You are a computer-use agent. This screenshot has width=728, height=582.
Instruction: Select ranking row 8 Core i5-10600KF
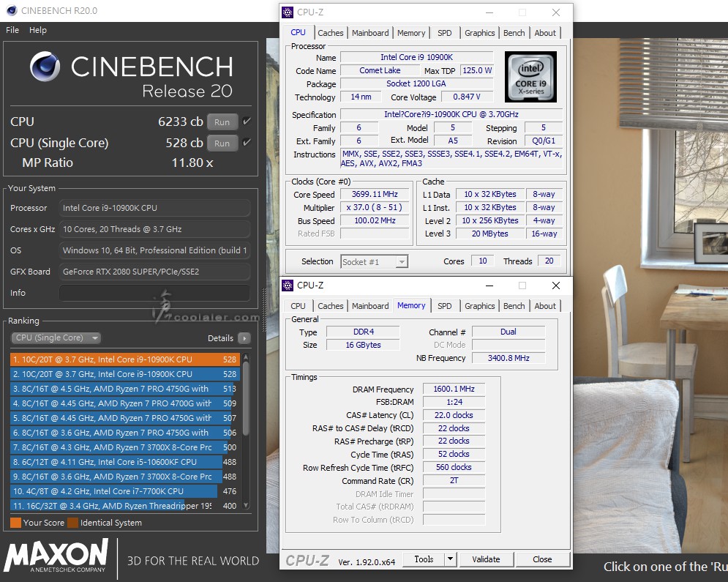pos(124,462)
